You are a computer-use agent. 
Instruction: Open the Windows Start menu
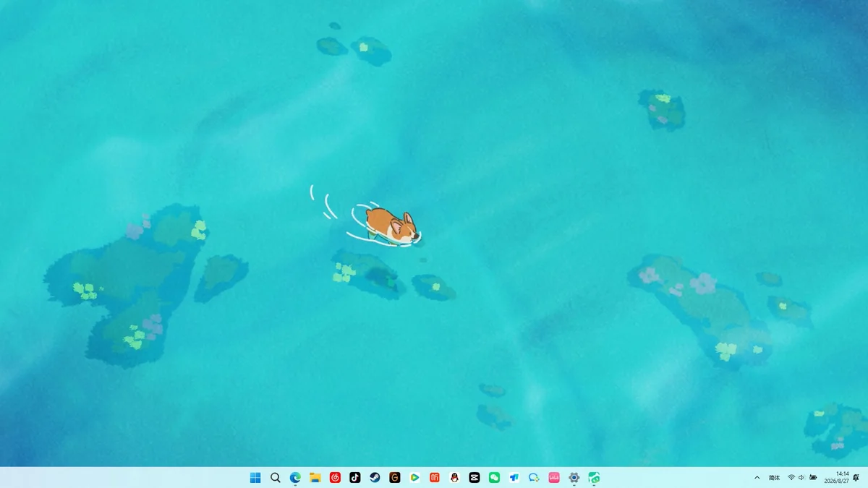point(255,477)
